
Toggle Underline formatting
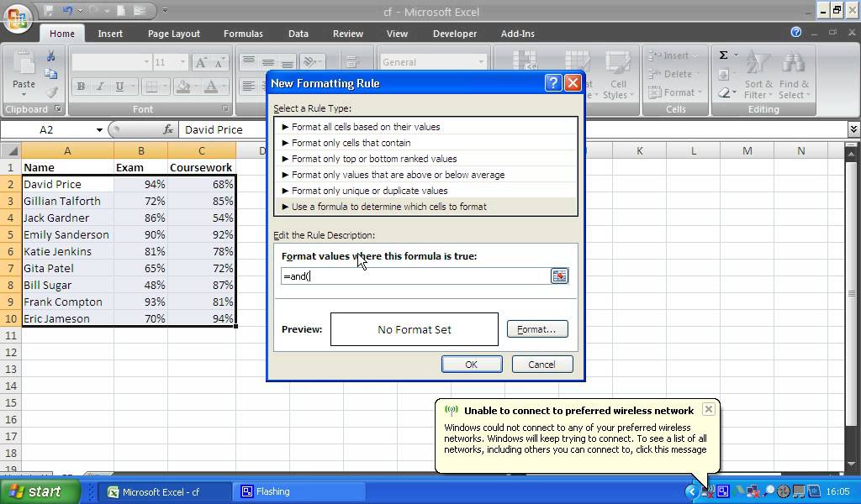tap(119, 87)
